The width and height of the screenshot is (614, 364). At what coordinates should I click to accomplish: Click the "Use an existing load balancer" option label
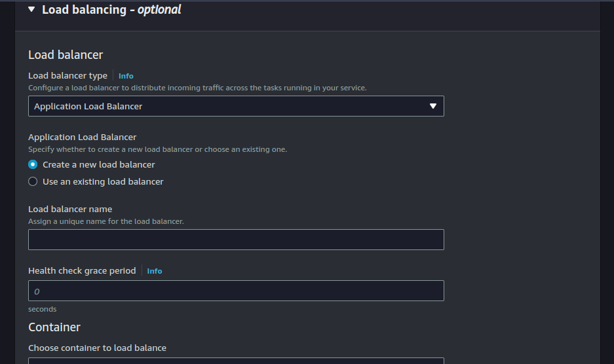pos(103,181)
